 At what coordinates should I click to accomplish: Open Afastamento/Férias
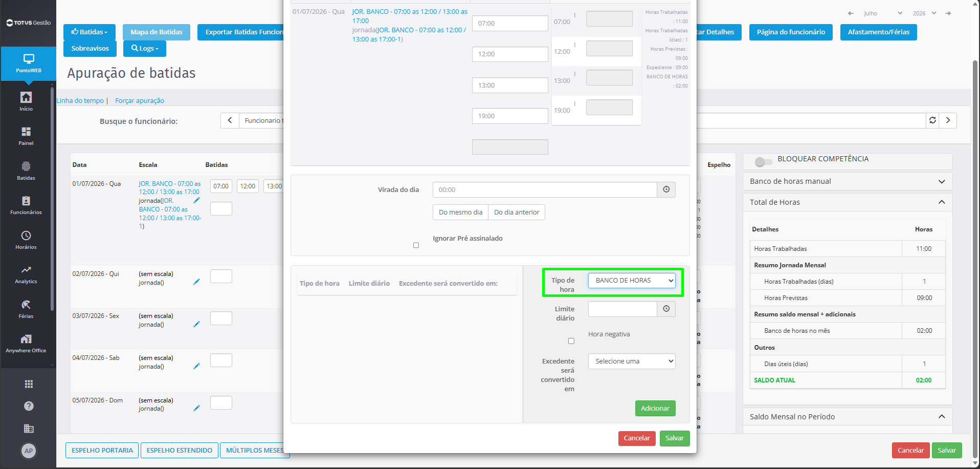tap(878, 32)
